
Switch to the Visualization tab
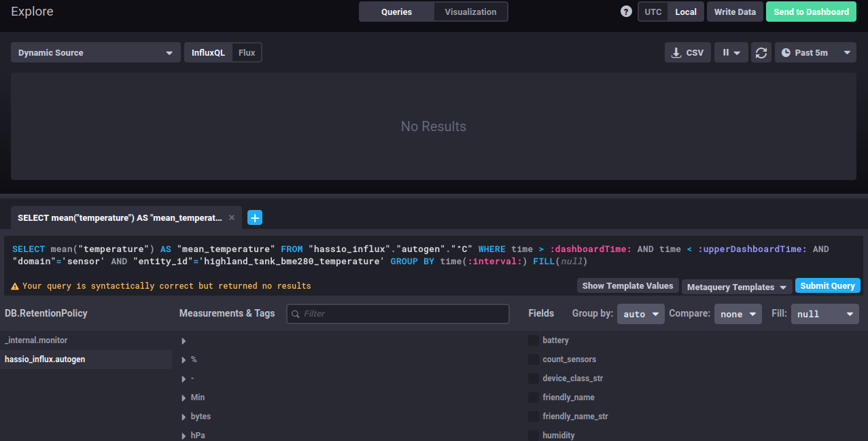click(470, 12)
